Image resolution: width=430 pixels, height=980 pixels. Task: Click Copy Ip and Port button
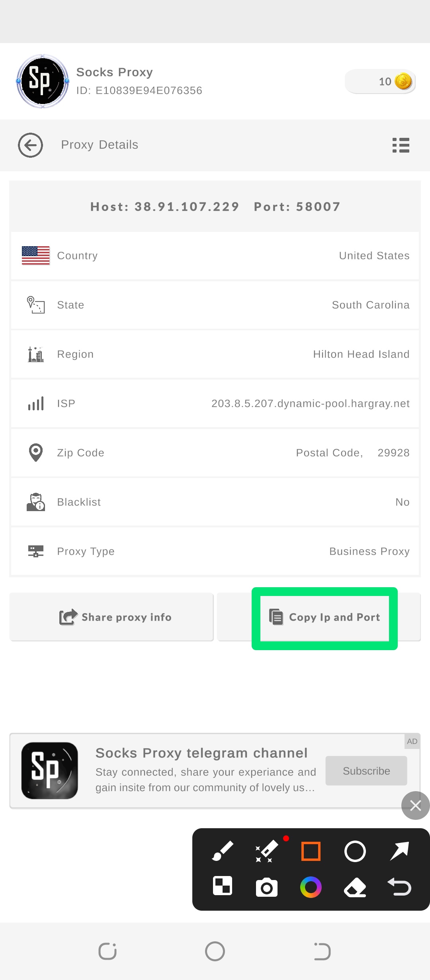tap(325, 617)
